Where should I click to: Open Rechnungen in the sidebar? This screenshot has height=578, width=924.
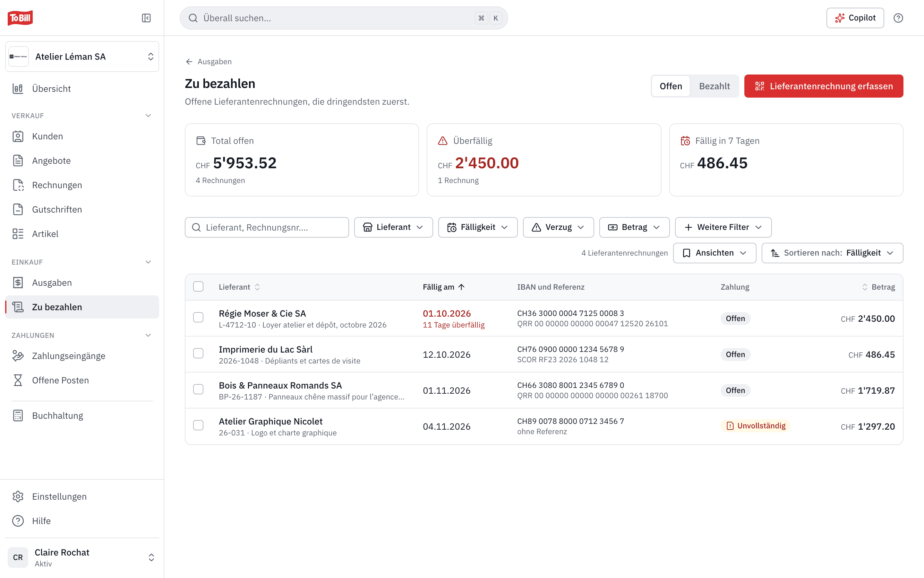[82, 185]
